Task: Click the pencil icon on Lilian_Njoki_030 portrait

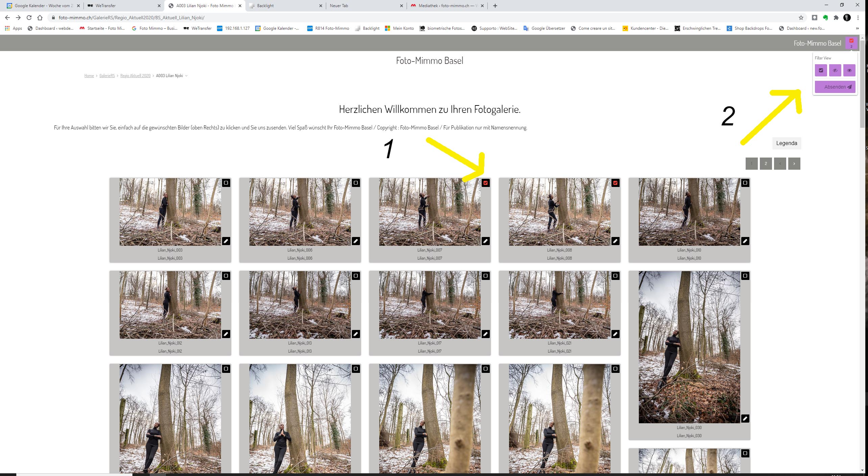Action: [x=745, y=419]
